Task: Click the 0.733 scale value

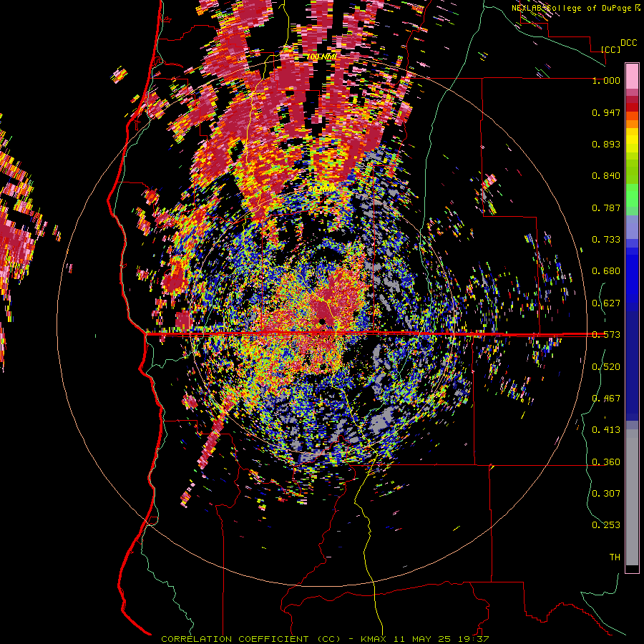Action: (606, 240)
